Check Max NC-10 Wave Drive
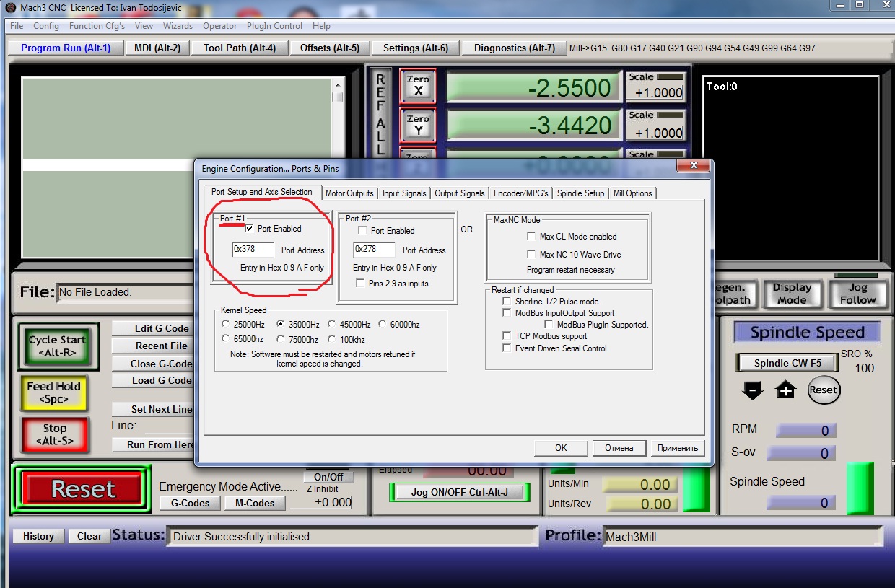The width and height of the screenshot is (895, 588). 532,255
